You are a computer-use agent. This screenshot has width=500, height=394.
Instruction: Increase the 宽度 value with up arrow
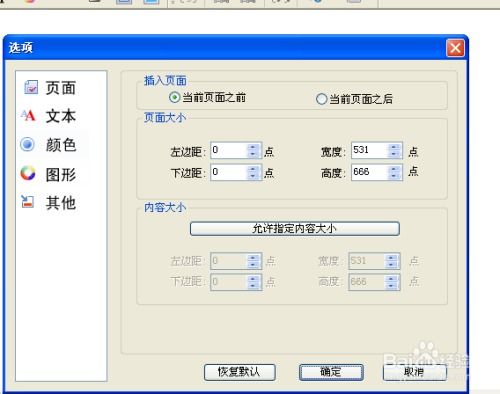394,147
